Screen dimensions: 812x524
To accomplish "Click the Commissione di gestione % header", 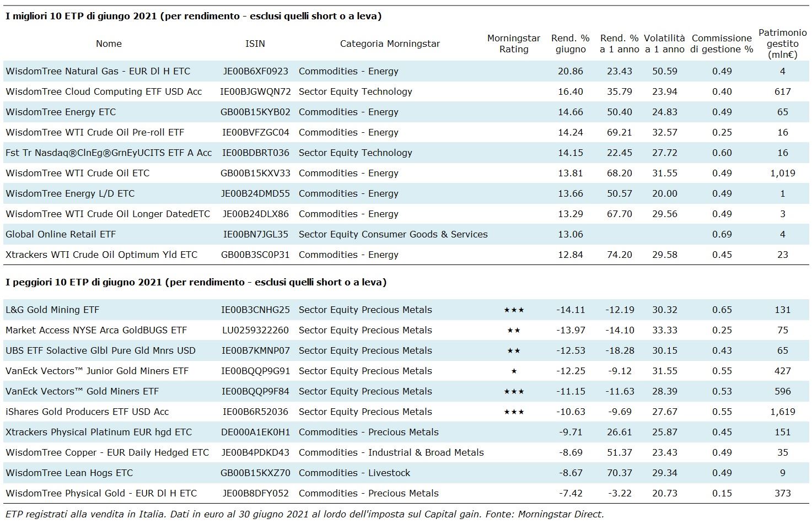I will coord(722,44).
